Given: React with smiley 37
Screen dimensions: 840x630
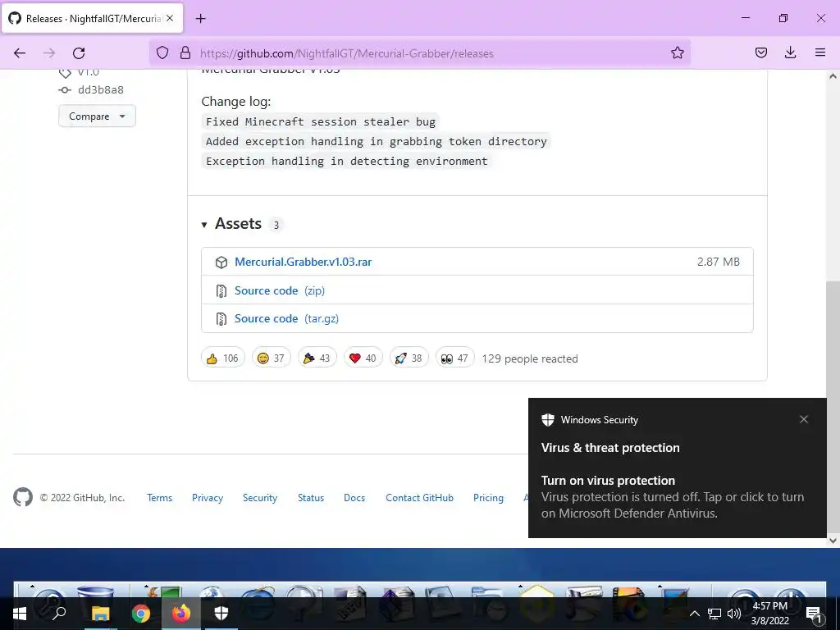Looking at the screenshot, I should click(x=271, y=358).
